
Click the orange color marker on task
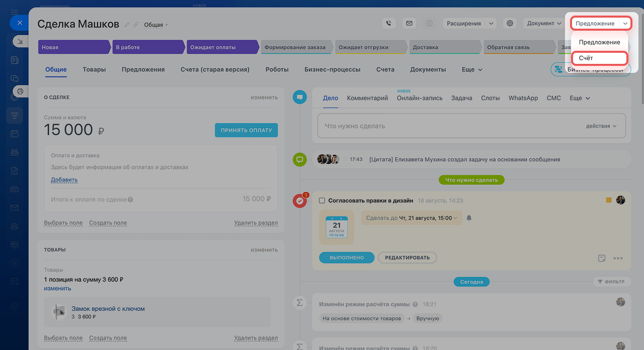(609, 200)
